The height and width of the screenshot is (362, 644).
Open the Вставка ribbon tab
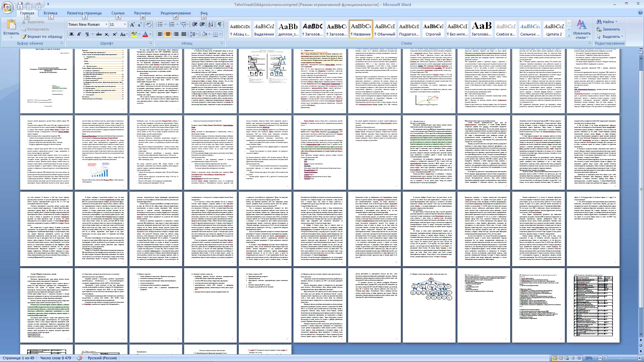coord(50,13)
